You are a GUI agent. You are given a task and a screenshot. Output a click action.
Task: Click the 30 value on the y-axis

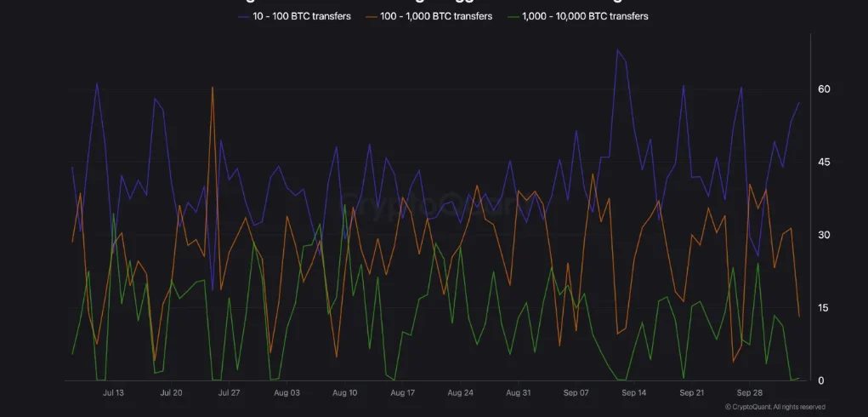pos(825,235)
